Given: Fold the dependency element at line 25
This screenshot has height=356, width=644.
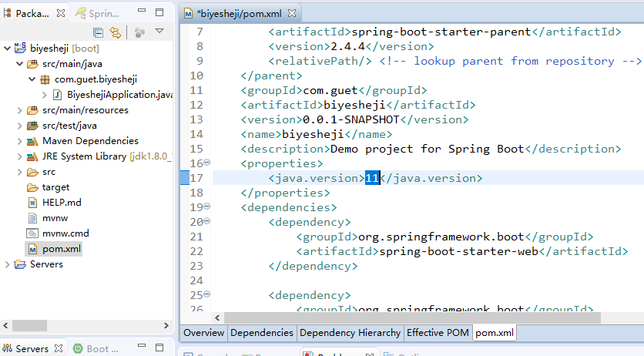Looking at the screenshot, I should [x=207, y=294].
